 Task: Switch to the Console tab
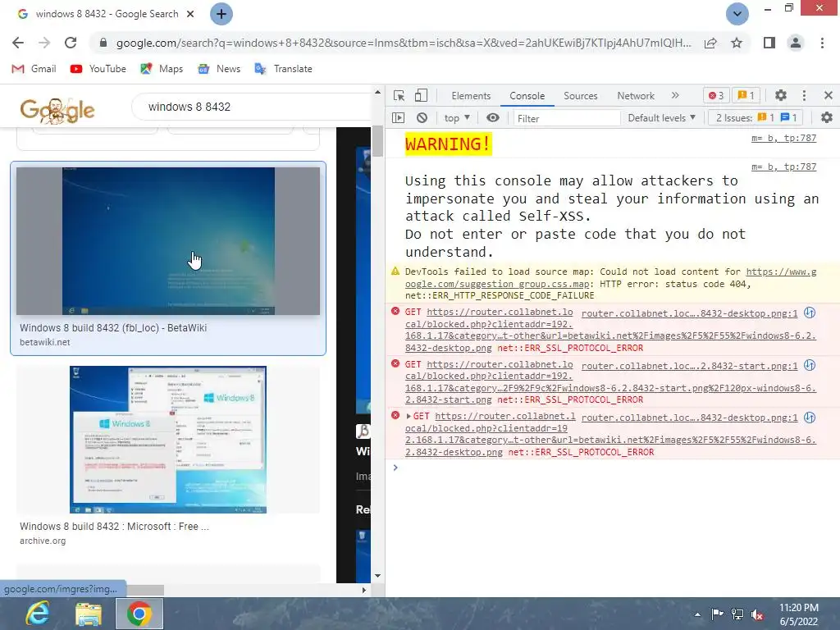pos(527,95)
